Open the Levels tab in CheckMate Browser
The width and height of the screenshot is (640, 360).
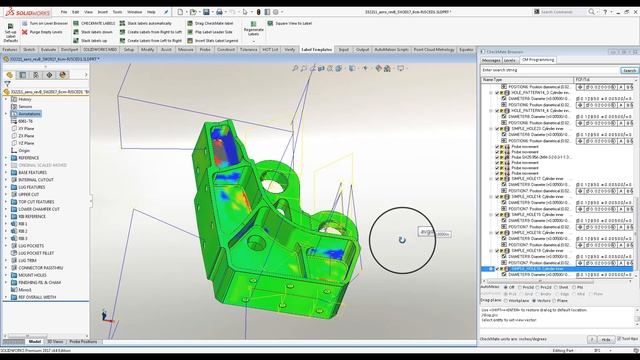(x=509, y=60)
